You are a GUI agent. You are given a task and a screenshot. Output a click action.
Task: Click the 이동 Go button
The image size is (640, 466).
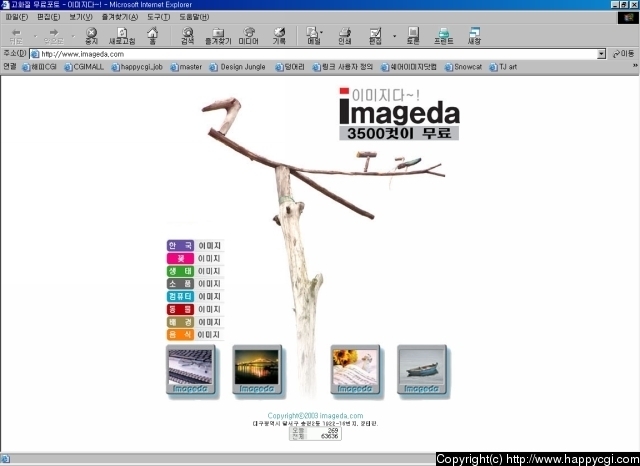623,54
